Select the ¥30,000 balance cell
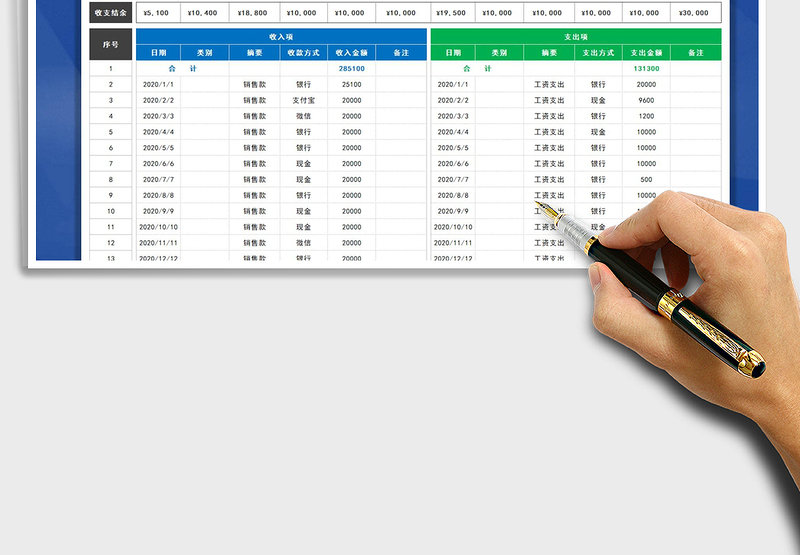The image size is (800, 555). pyautogui.click(x=695, y=13)
